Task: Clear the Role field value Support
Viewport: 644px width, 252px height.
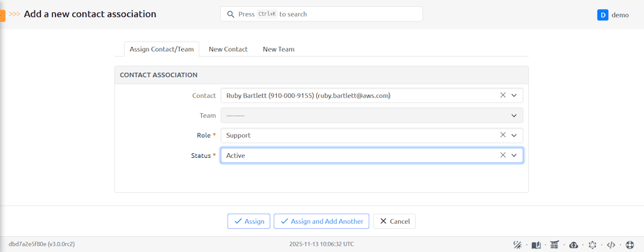Action: [502, 135]
